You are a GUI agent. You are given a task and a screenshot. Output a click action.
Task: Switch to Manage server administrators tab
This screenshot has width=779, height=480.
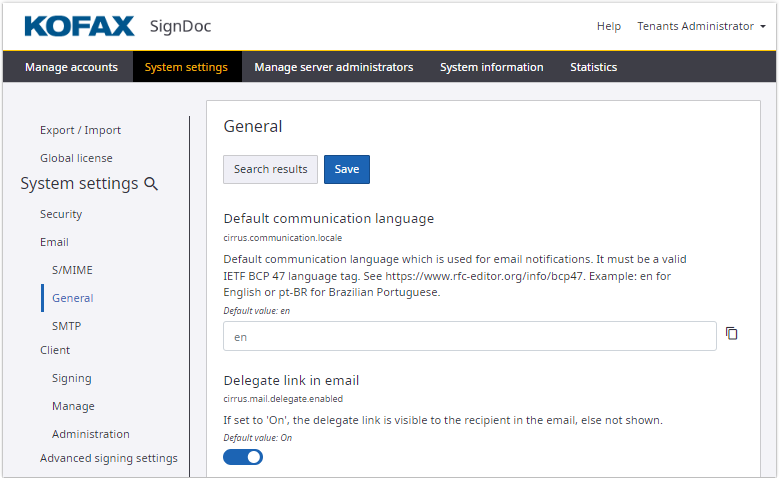pyautogui.click(x=333, y=67)
